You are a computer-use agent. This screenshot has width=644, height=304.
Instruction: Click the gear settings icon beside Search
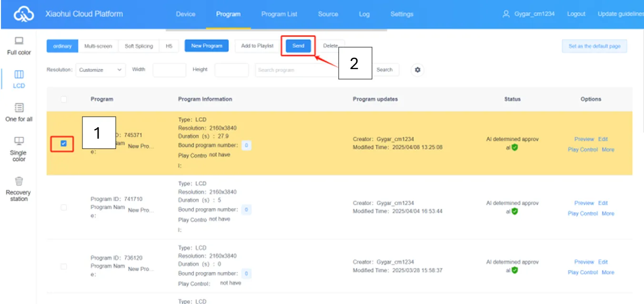pos(418,70)
